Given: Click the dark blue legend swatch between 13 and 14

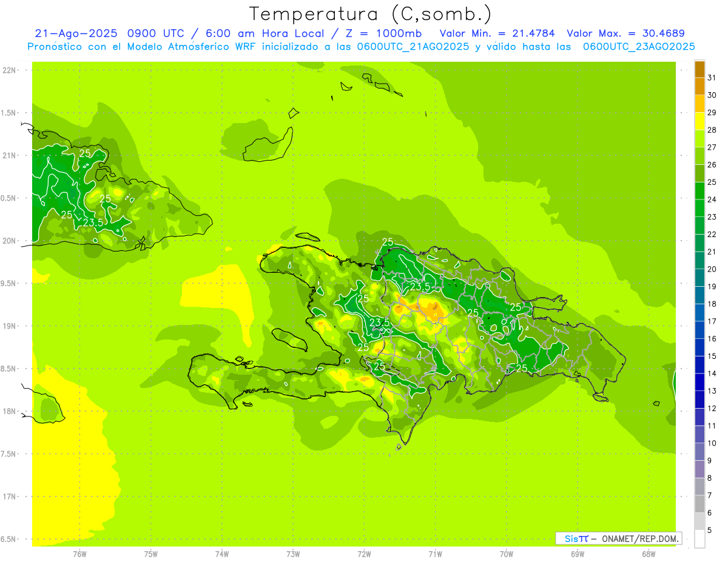Looking at the screenshot, I should click(x=699, y=383).
